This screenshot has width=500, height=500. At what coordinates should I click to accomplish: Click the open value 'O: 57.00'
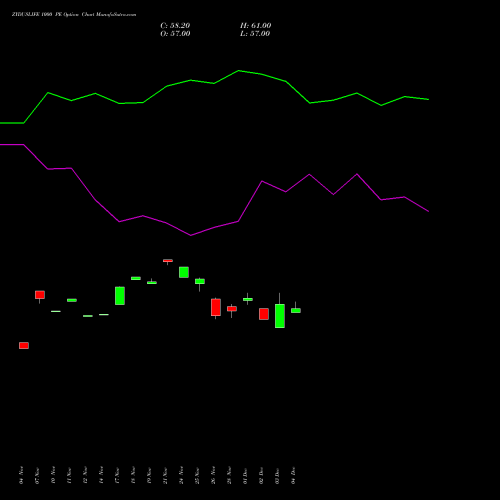pyautogui.click(x=175, y=34)
